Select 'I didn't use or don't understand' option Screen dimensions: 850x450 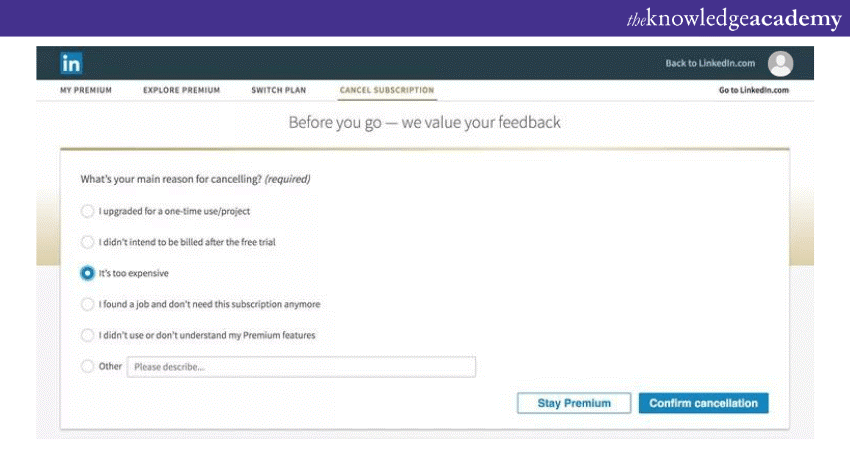[87, 335]
